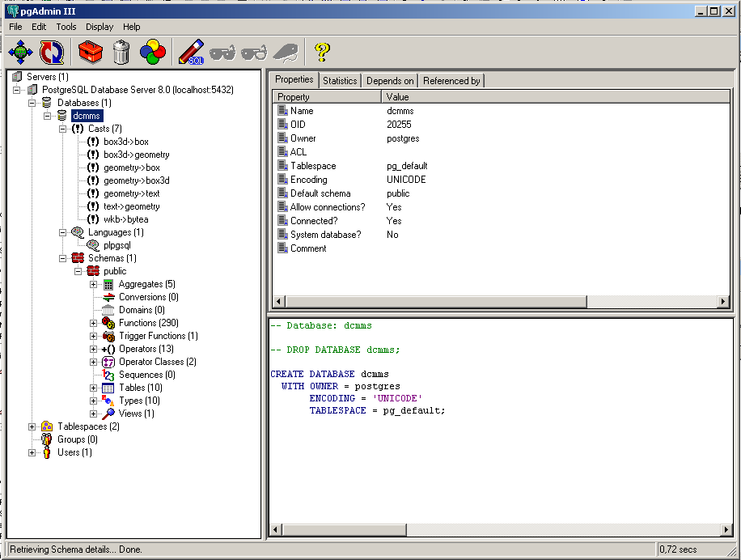Image resolution: width=741 pixels, height=560 pixels.
Task: Click the CREATE DATABASE dcmms SQL line
Action: pos(329,374)
